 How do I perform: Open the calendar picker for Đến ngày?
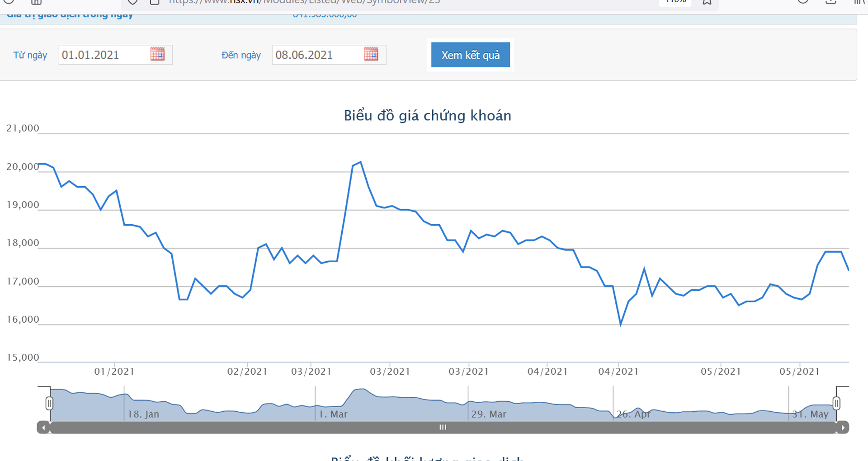tap(371, 55)
